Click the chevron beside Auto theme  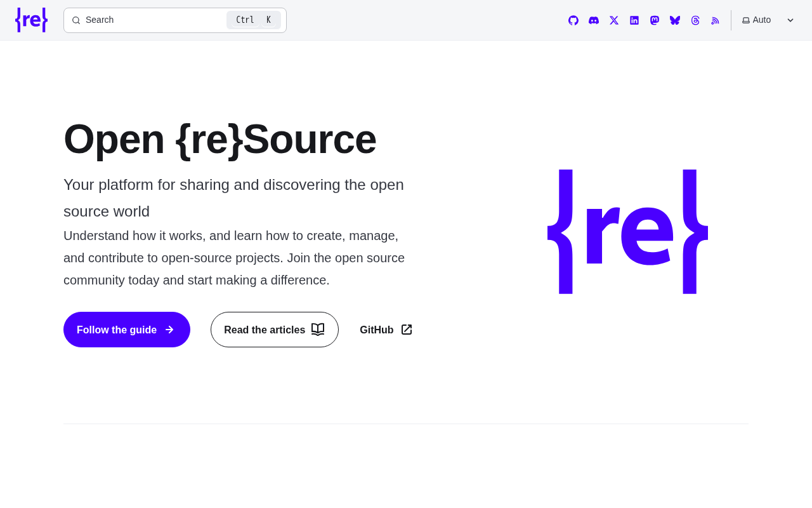[790, 20]
